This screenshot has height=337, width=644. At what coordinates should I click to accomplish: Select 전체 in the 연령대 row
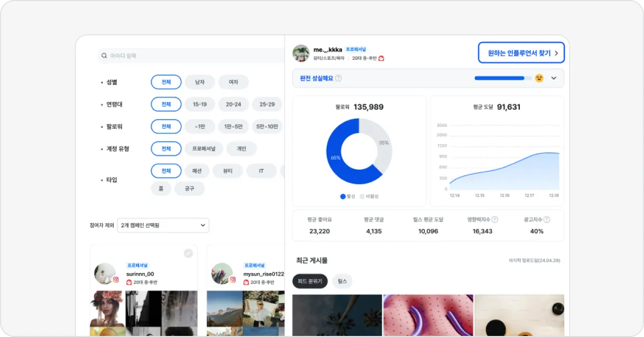(x=166, y=104)
